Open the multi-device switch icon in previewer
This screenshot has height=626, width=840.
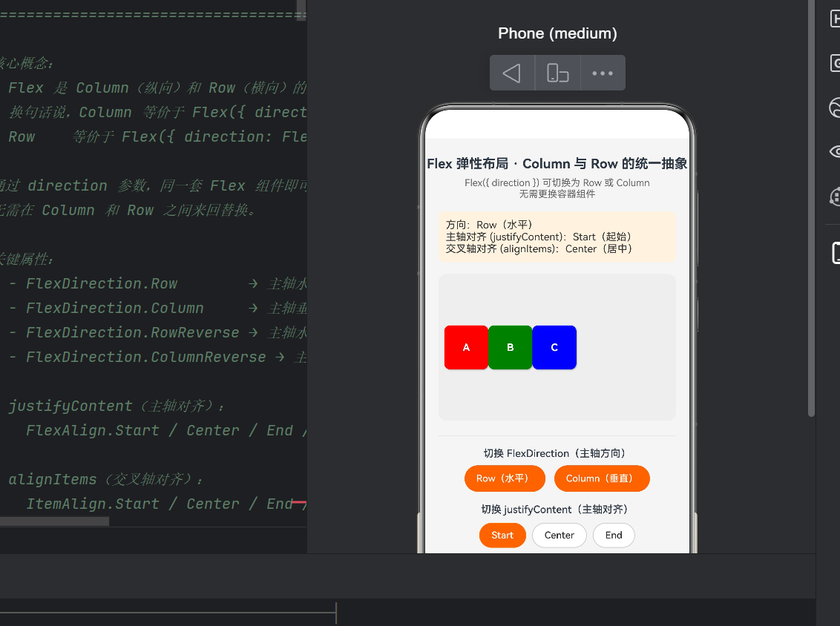[558, 73]
